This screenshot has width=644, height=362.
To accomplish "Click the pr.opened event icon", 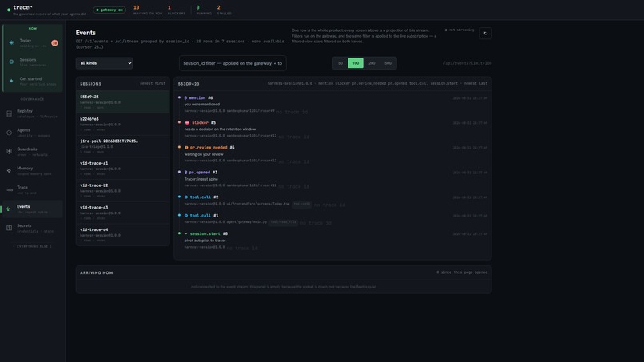I will coord(186,173).
